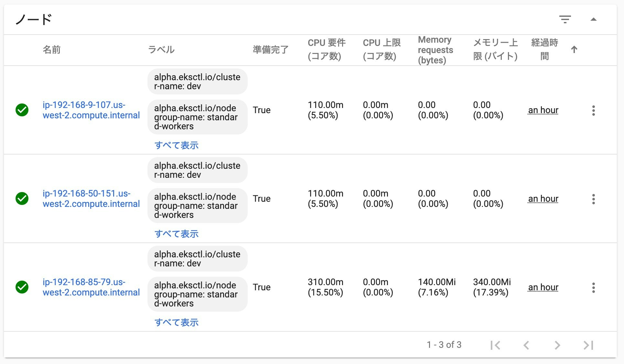Go to the first page of nodes
This screenshot has height=364, width=624.
(496, 345)
